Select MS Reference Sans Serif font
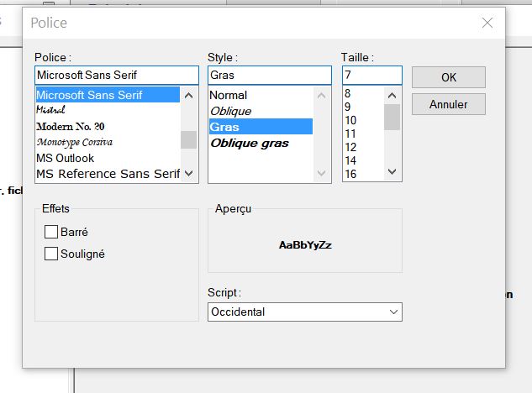This screenshot has width=532, height=393. tap(107, 174)
